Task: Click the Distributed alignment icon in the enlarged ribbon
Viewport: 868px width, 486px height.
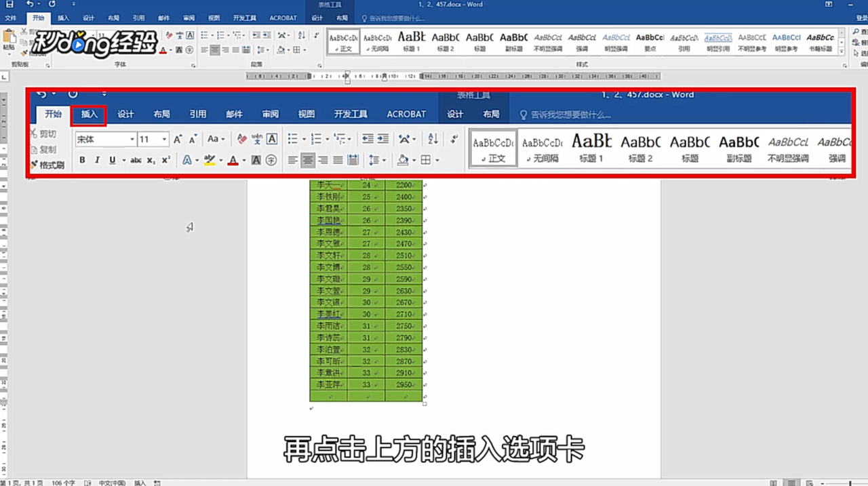Action: click(353, 161)
